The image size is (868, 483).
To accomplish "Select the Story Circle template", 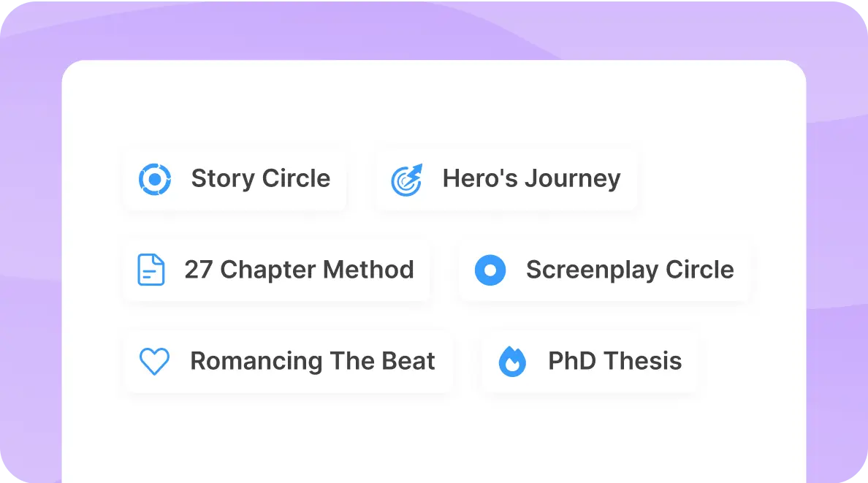I will tap(235, 178).
